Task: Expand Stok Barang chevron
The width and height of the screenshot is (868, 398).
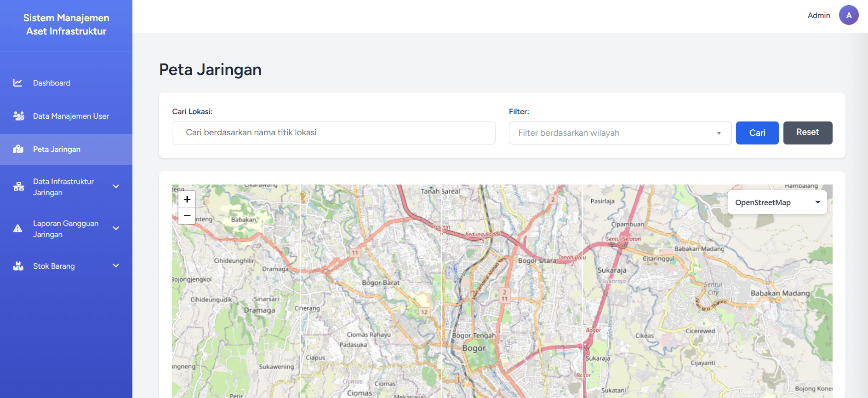Action: coord(116,265)
